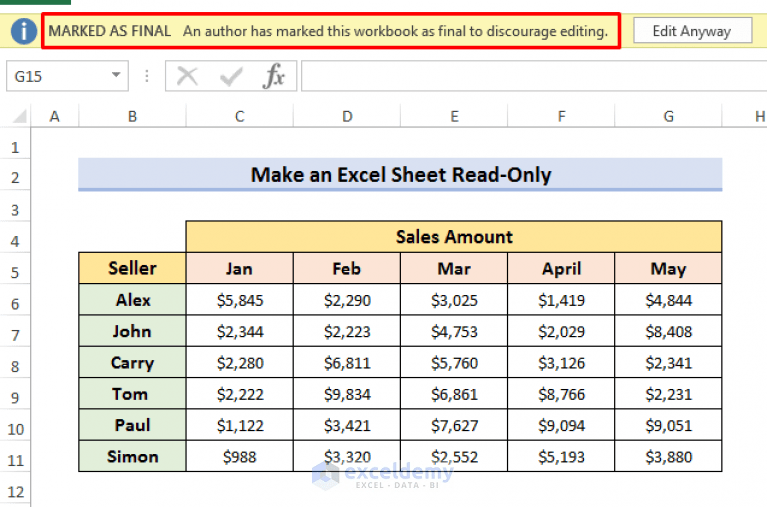Image resolution: width=767 pixels, height=507 pixels.
Task: Click the cell with $1,122
Action: tap(239, 425)
